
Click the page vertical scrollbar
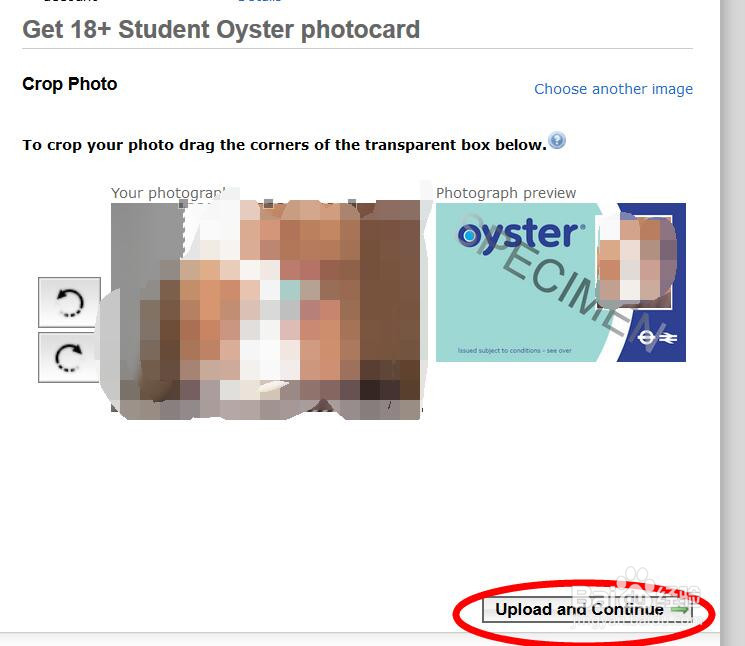pos(732,323)
